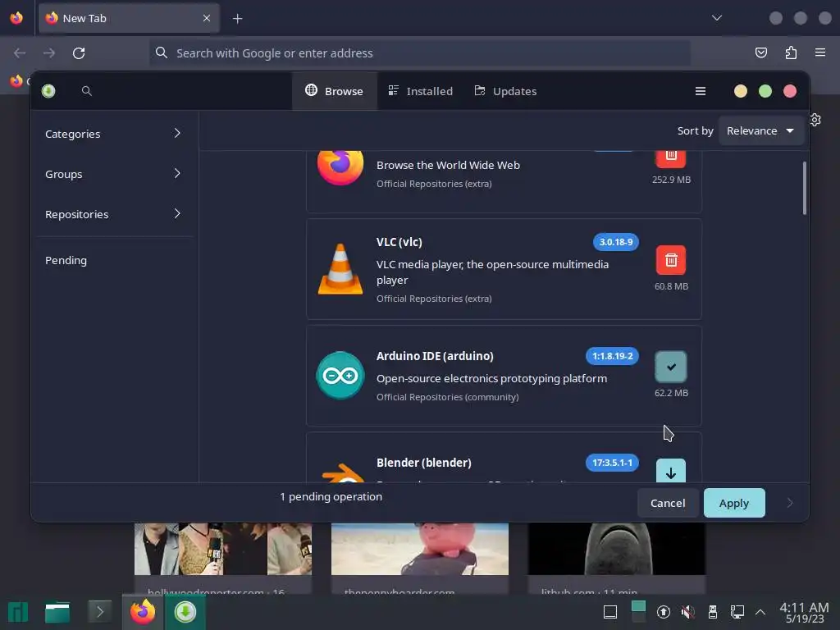Switch to the Installed tab
The width and height of the screenshot is (840, 630).
coord(421,91)
